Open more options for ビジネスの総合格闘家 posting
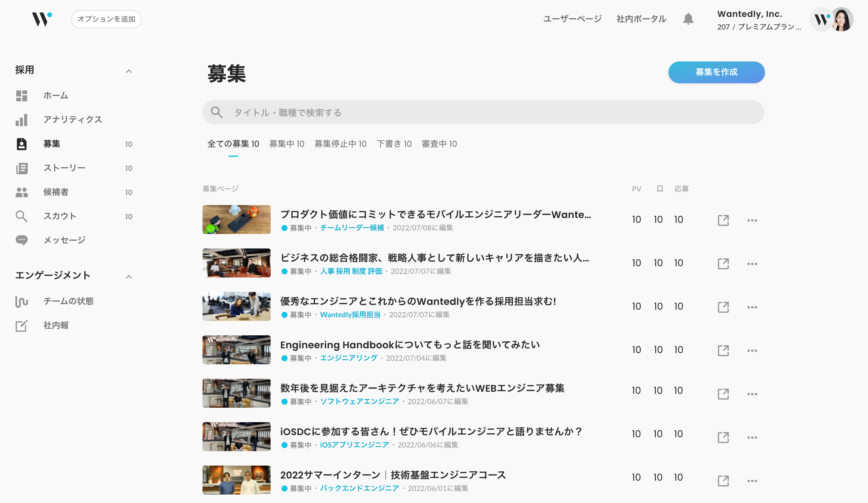The width and height of the screenshot is (868, 503). [752, 264]
